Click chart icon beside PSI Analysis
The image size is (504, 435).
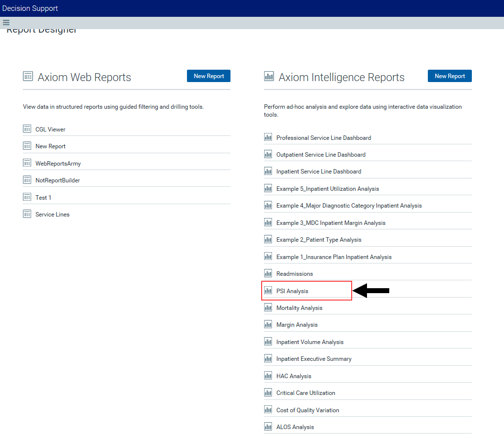(268, 291)
